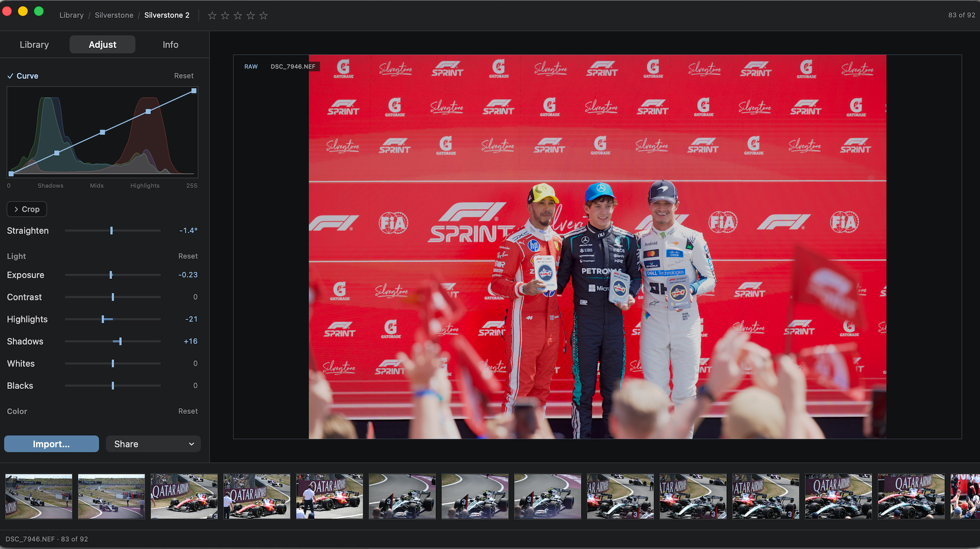Image resolution: width=980 pixels, height=549 pixels.
Task: Click the Shadows slider handle
Action: pyautogui.click(x=120, y=341)
